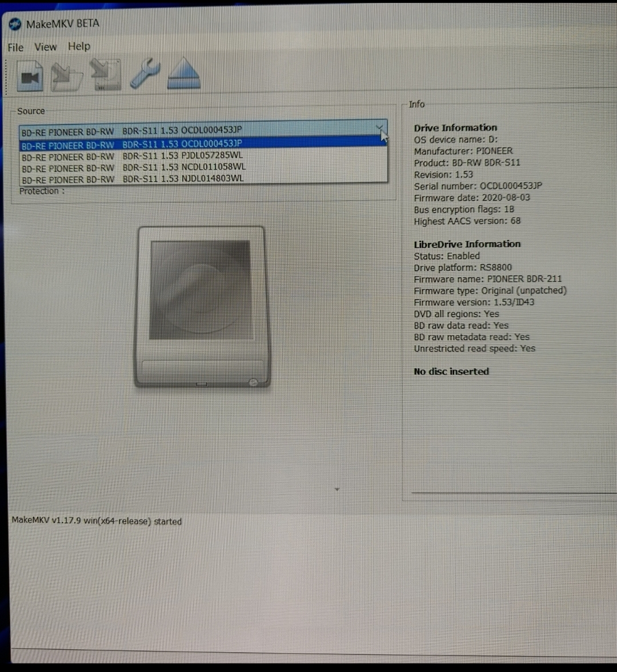Click the BD raw data read: Yes line

(x=461, y=325)
